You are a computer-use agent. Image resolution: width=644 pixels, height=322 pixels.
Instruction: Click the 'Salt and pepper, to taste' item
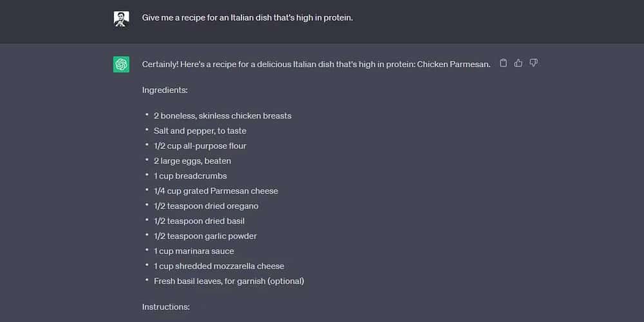pyautogui.click(x=200, y=131)
